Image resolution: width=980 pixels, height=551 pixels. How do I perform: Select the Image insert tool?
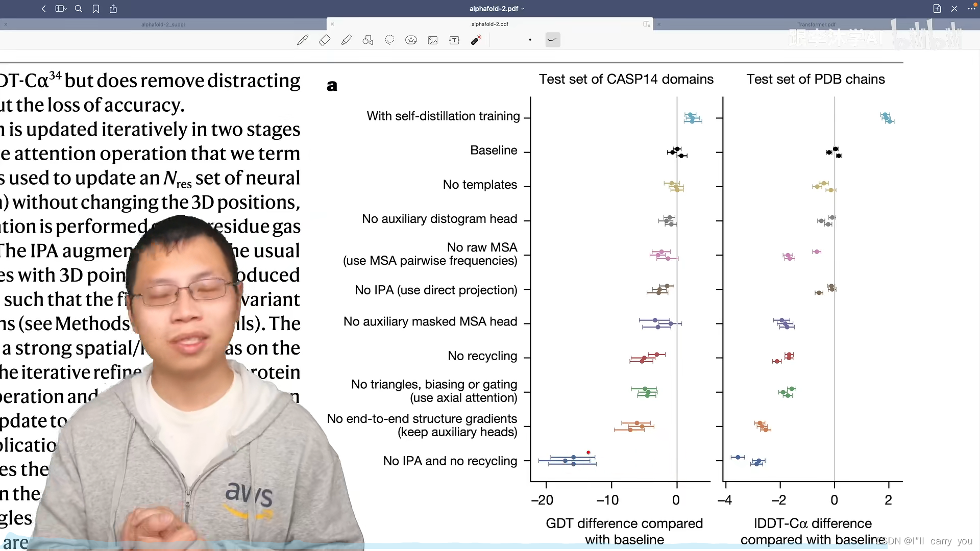[433, 40]
